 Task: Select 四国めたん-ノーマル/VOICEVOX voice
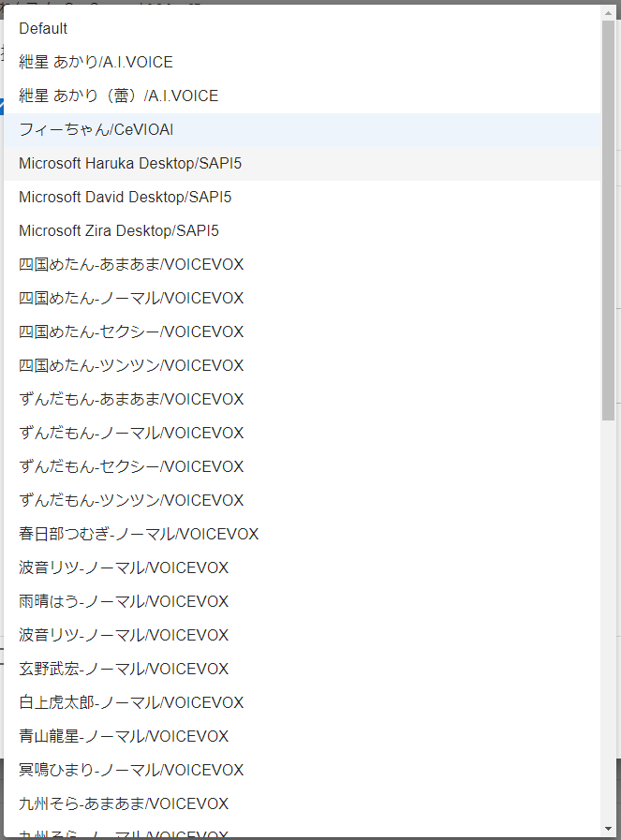pos(131,299)
